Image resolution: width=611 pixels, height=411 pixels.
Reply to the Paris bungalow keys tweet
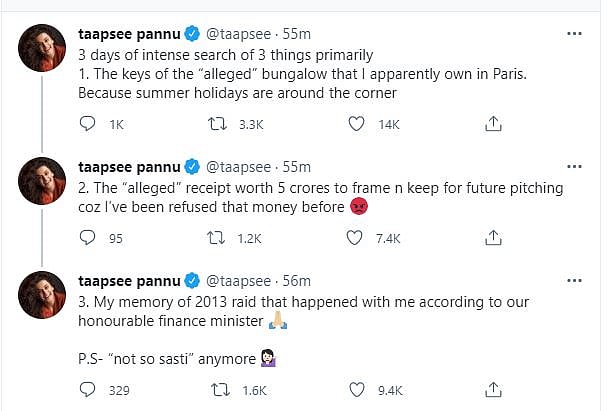coord(87,124)
